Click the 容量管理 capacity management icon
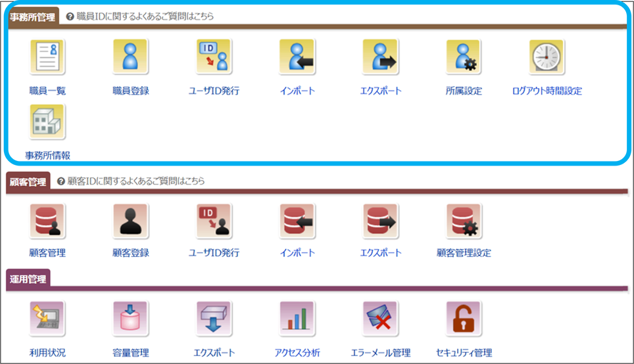 tap(130, 319)
